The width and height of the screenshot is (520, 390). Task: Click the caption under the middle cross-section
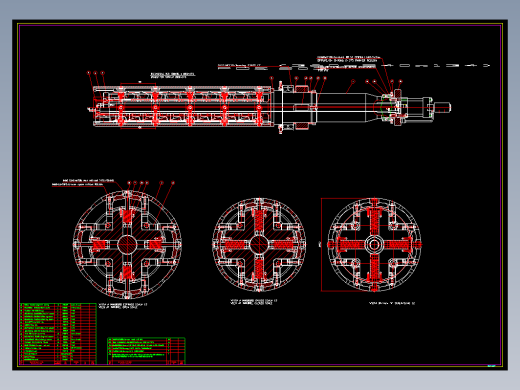coord(254,302)
